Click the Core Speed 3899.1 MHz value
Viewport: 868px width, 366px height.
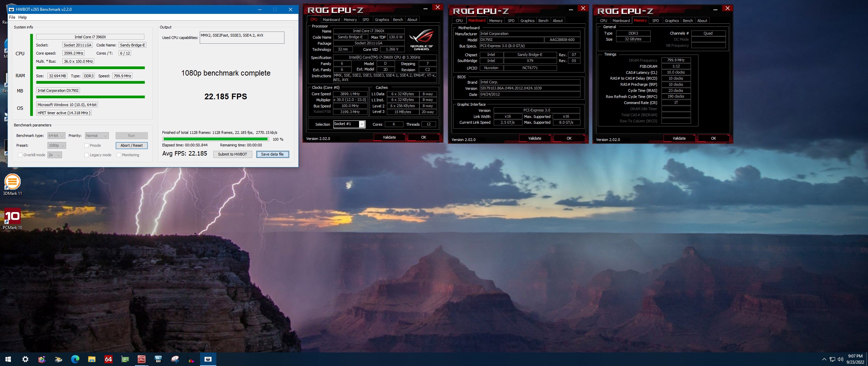(x=350, y=94)
